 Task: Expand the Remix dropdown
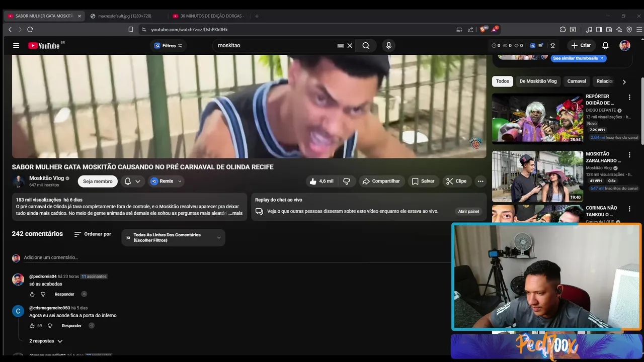(180, 181)
